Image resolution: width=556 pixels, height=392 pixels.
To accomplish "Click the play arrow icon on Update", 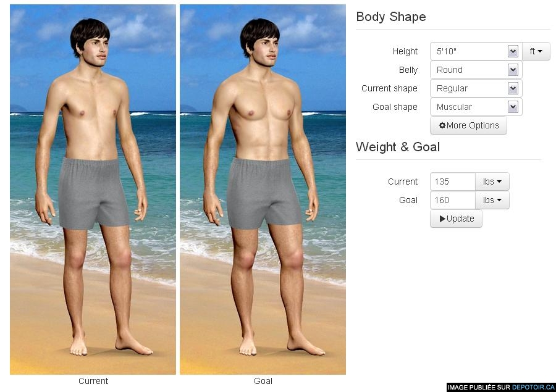I will tap(442, 219).
